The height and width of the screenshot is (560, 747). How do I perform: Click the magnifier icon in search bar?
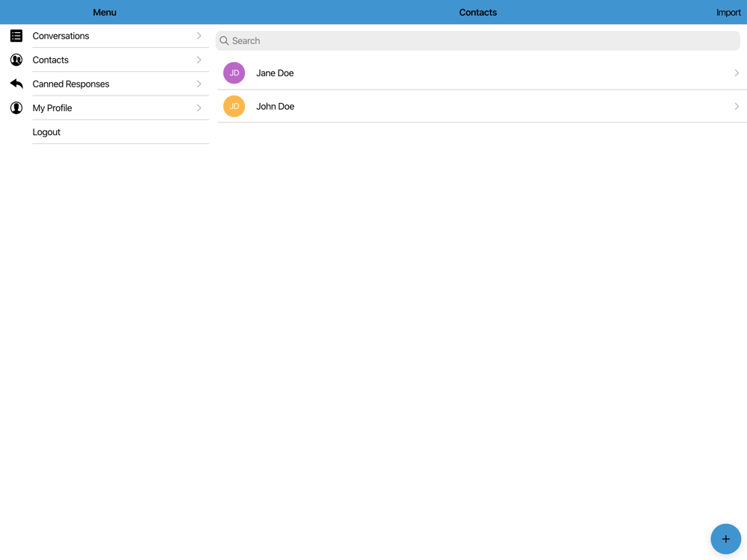coord(224,40)
